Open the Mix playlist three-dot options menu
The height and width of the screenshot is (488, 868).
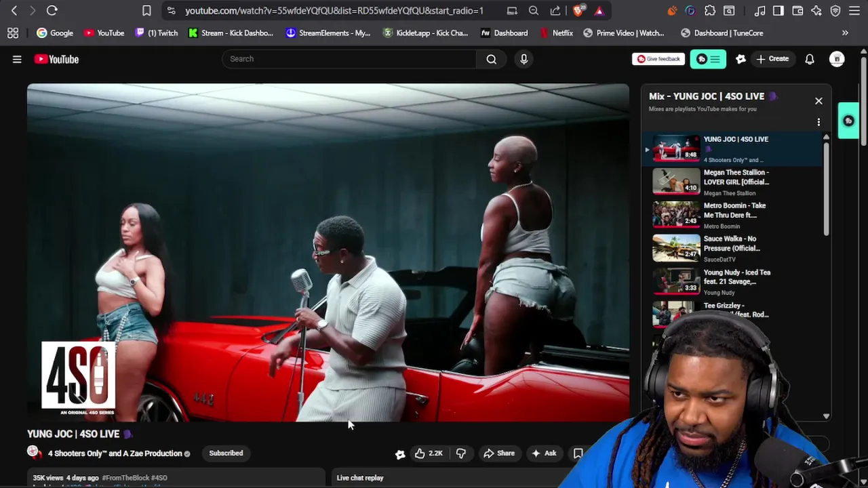818,122
